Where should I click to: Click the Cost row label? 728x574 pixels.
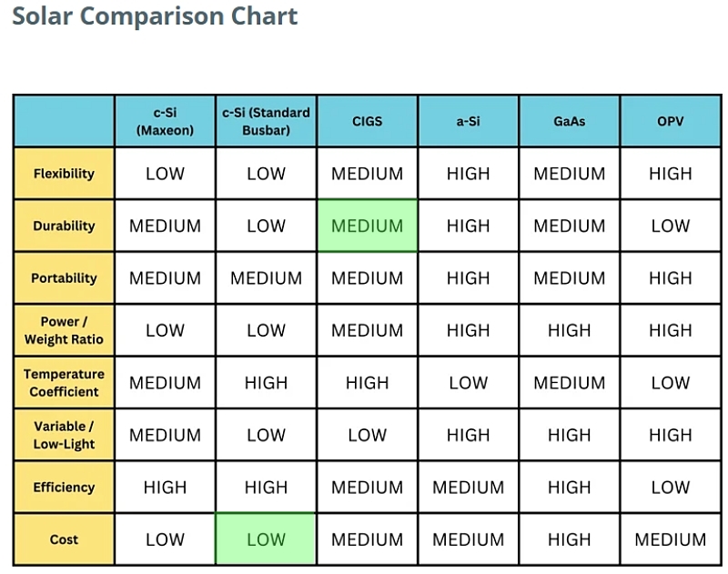click(x=64, y=539)
